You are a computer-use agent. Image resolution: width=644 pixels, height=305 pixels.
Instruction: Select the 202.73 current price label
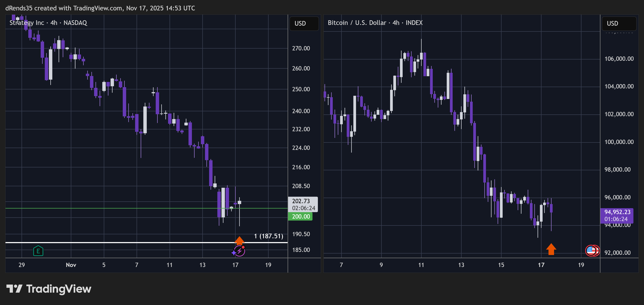coord(303,204)
